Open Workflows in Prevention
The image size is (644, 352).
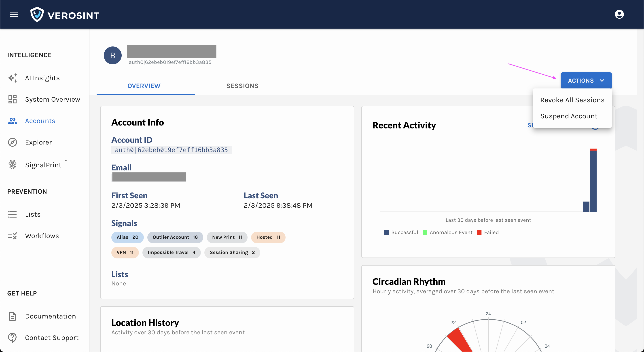42,235
